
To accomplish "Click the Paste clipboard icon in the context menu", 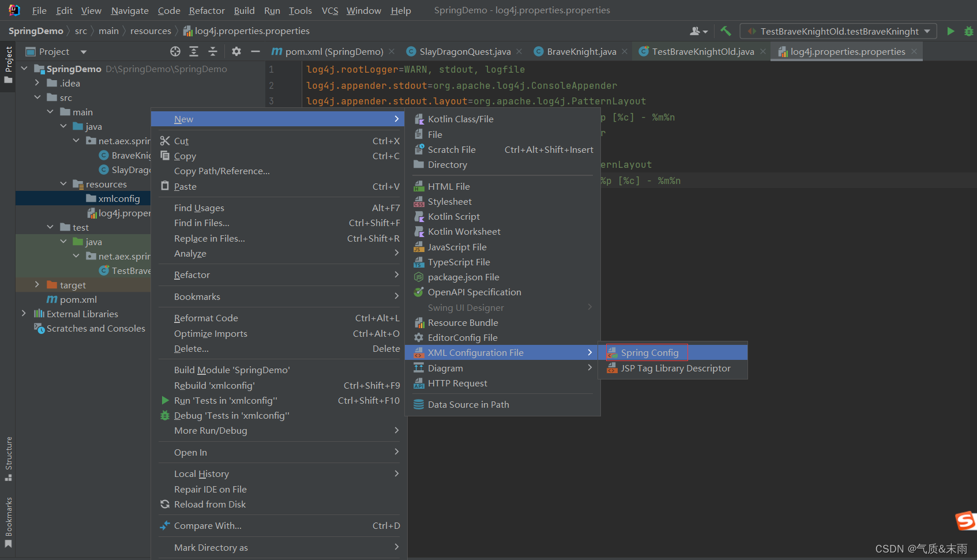I will (165, 186).
